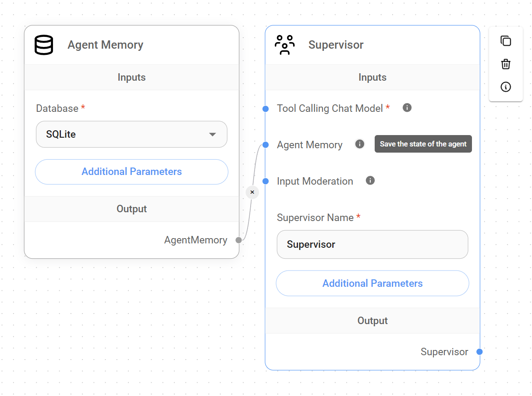Click the AgentMemory output connector dot
This screenshot has height=396, width=532.
point(238,240)
